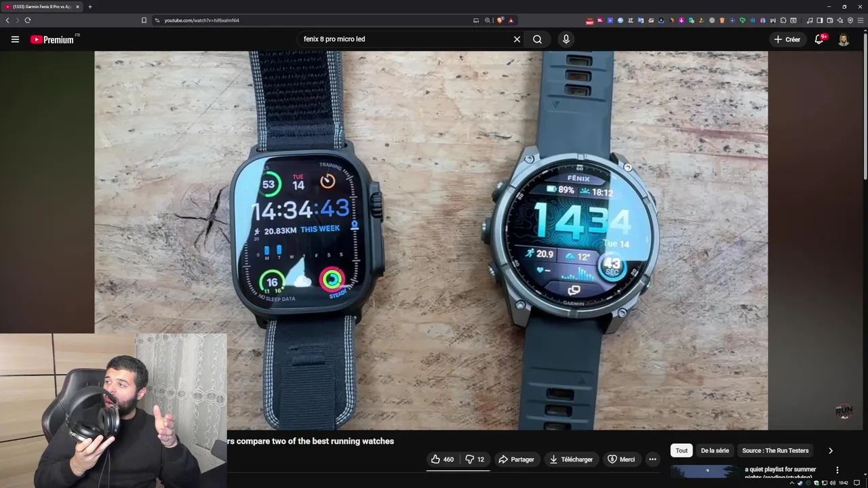Open the browser hamburger main menu
Image resolution: width=868 pixels, height=488 pixels.
[x=861, y=20]
